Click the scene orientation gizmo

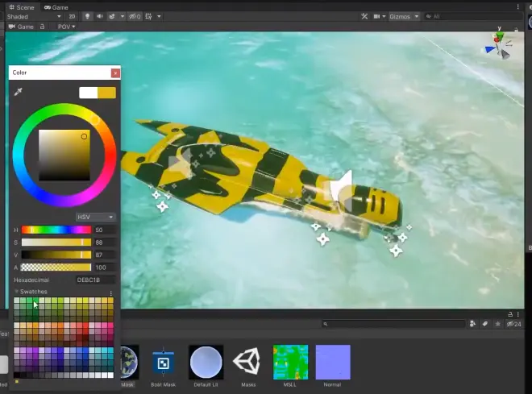click(x=499, y=48)
